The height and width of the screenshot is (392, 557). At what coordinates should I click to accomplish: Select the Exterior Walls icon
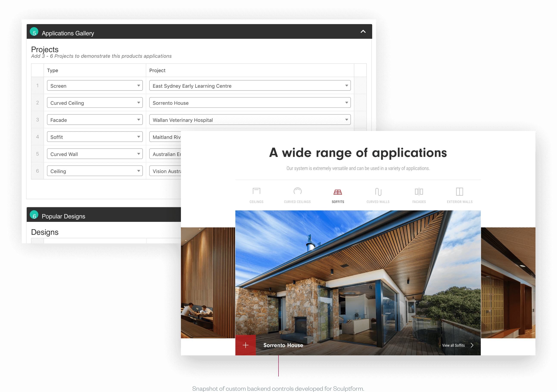point(459,192)
